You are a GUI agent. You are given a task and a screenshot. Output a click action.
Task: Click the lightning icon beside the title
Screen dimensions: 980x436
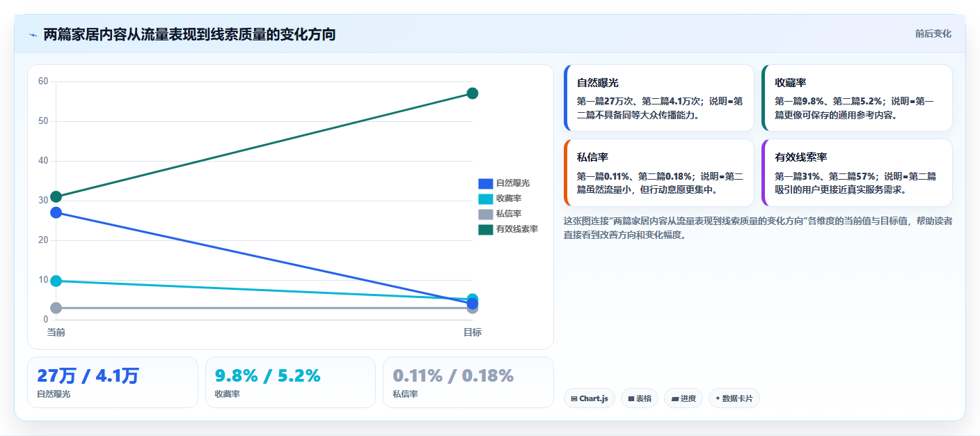(x=33, y=34)
